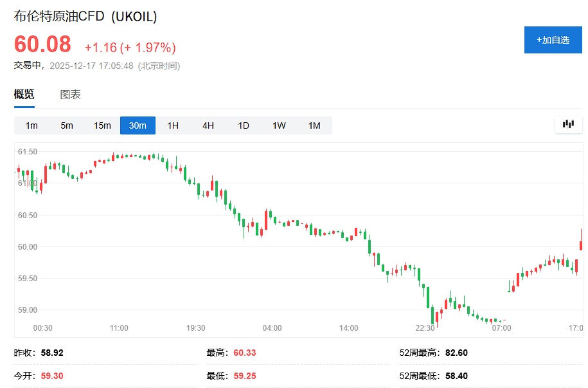Click the 52周最高 value 82.60
Viewport: 588px width, 388px height.
click(457, 353)
